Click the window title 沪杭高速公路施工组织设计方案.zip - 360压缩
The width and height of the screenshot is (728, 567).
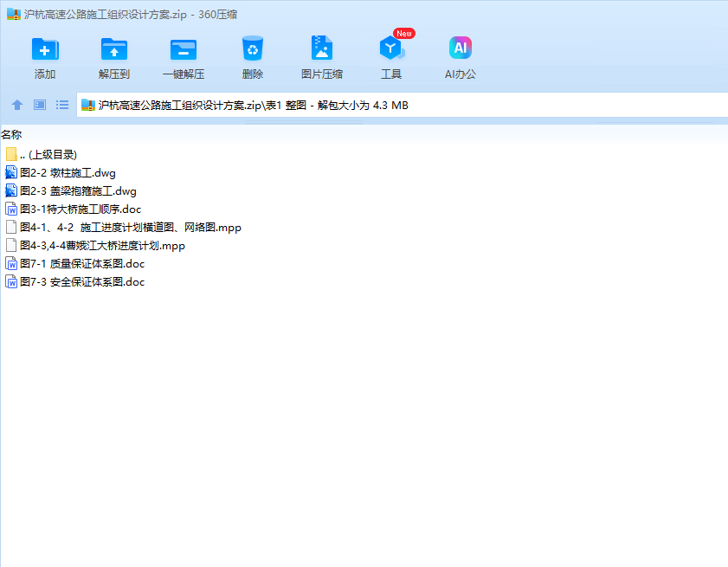coord(131,15)
